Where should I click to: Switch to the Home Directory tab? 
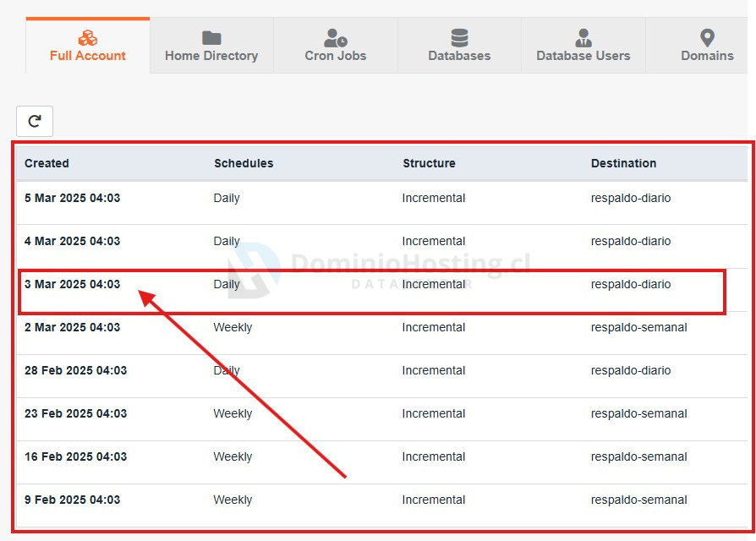(211, 56)
